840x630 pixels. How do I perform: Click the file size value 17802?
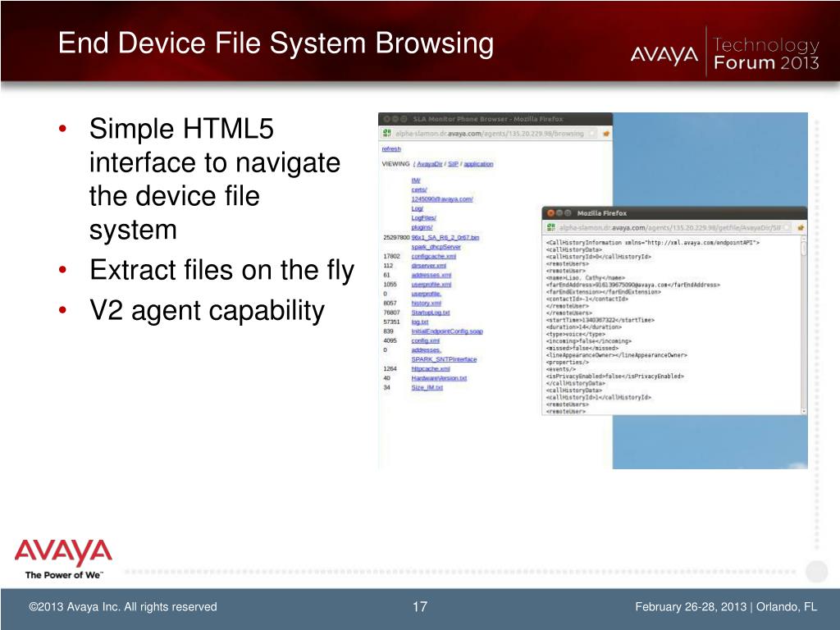(x=391, y=256)
